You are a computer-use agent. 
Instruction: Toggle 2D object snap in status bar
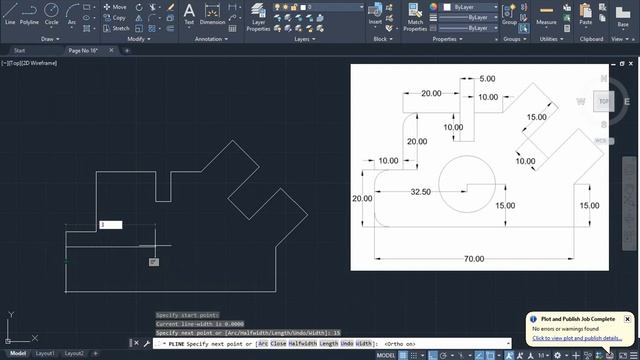click(490, 356)
